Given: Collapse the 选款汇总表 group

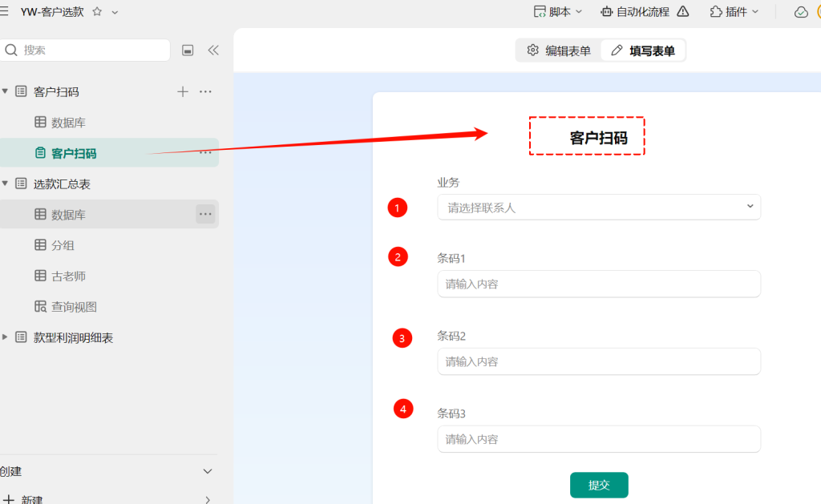Looking at the screenshot, I should (5, 183).
